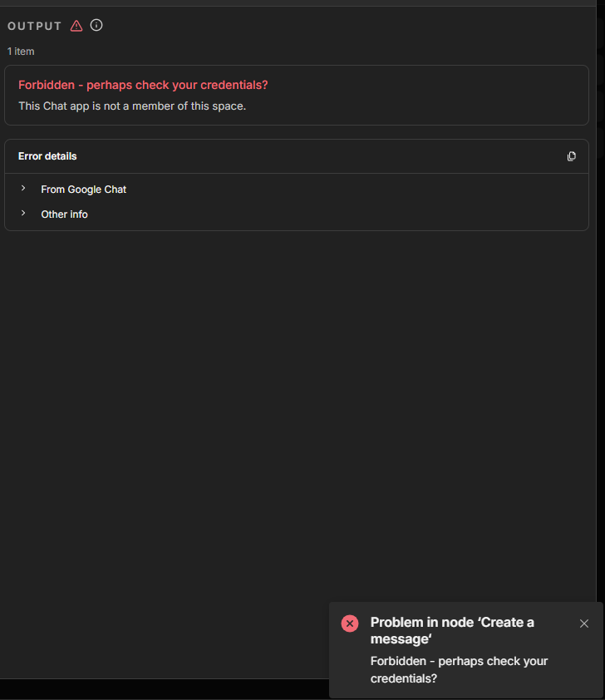Viewport: 605px width, 700px height.
Task: Select the 'Other info' row label
Action: 65,214
